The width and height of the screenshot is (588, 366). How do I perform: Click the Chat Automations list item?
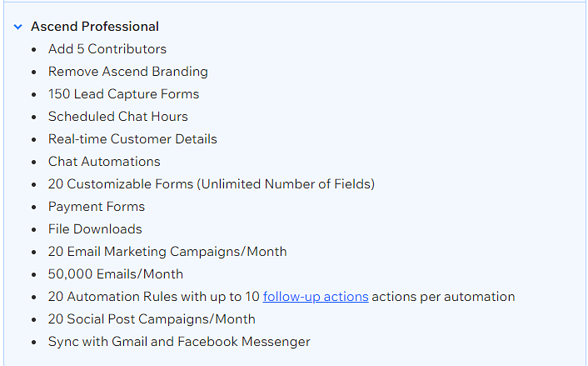tap(104, 162)
